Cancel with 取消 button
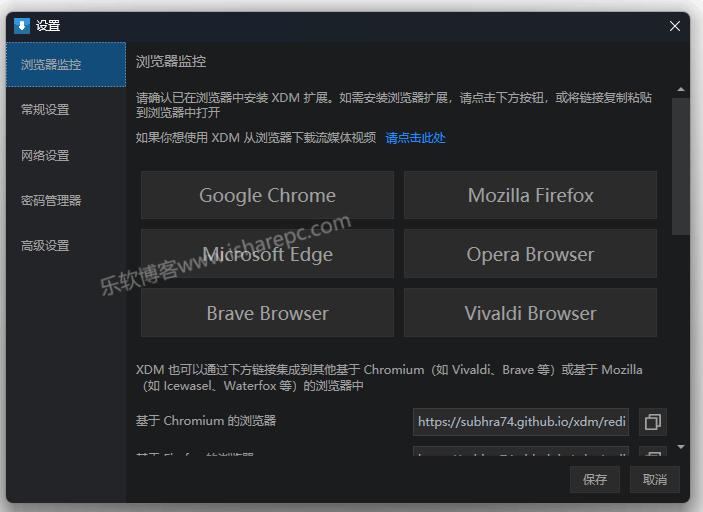This screenshot has width=703, height=512. pyautogui.click(x=655, y=479)
